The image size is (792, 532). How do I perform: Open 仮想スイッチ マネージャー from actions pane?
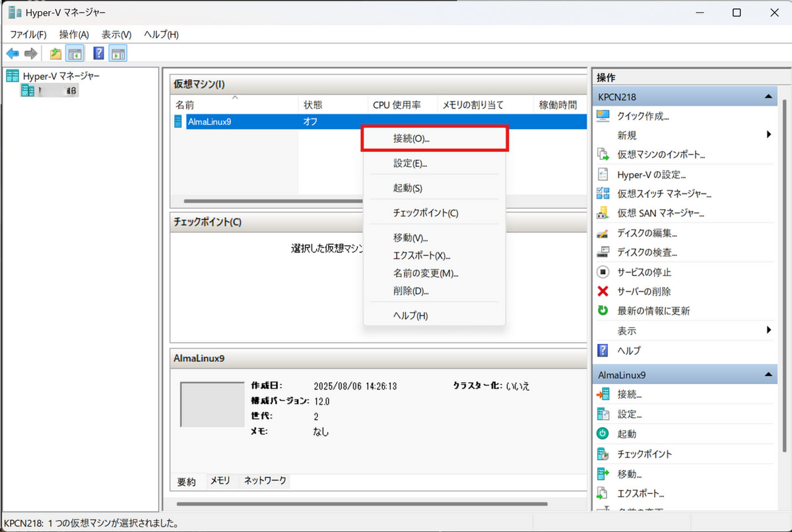(x=664, y=194)
